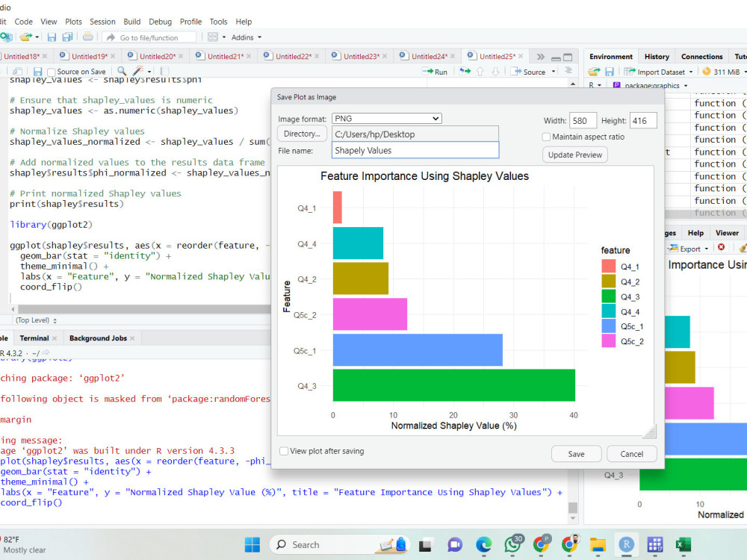Click the find/replace magnifier icon in editor
The height and width of the screenshot is (560, 747).
click(x=122, y=71)
